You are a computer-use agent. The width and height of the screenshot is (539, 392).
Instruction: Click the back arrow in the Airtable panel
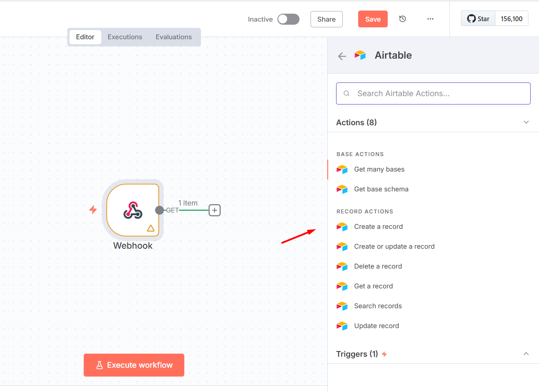[x=342, y=56]
